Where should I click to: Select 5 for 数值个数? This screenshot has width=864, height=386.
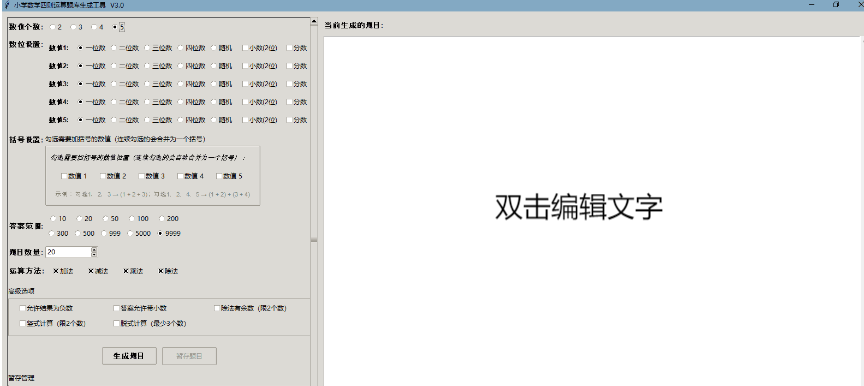(115, 26)
